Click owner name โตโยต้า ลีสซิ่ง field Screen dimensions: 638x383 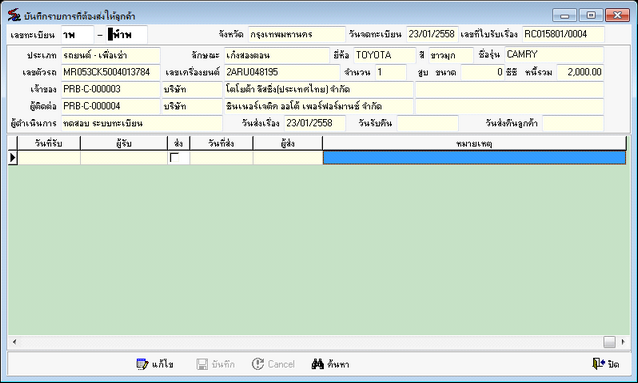tap(319, 90)
